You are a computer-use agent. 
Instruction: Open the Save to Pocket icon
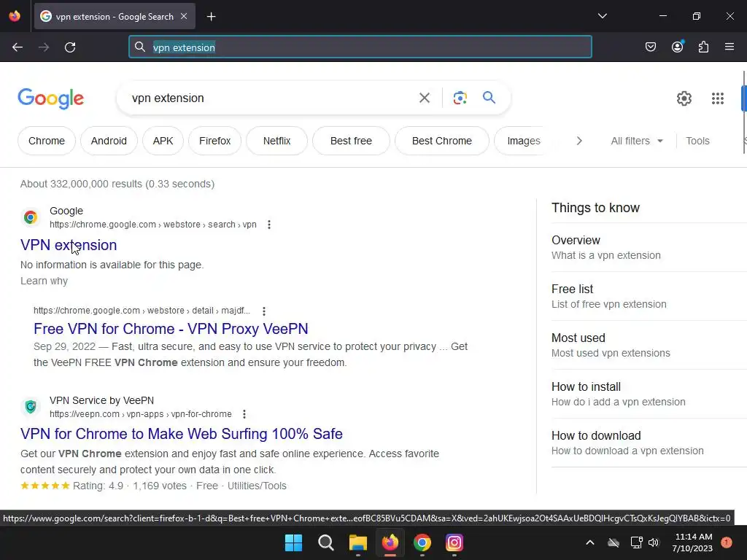pos(651,47)
